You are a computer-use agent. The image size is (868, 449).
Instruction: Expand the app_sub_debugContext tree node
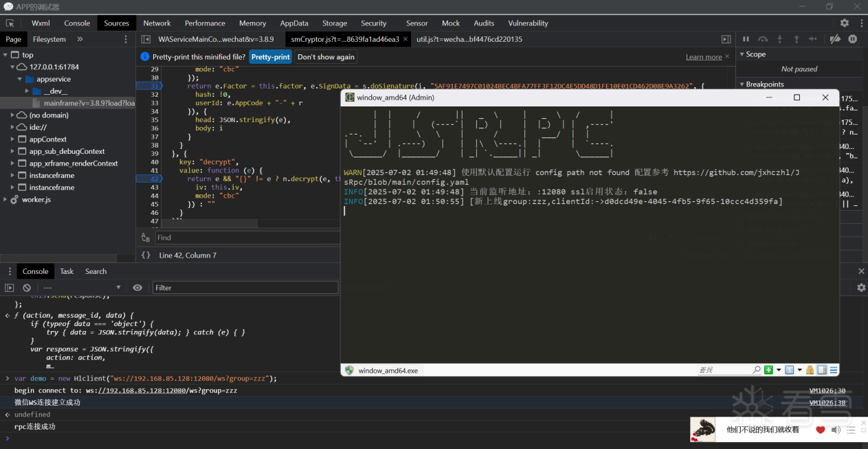(x=12, y=151)
